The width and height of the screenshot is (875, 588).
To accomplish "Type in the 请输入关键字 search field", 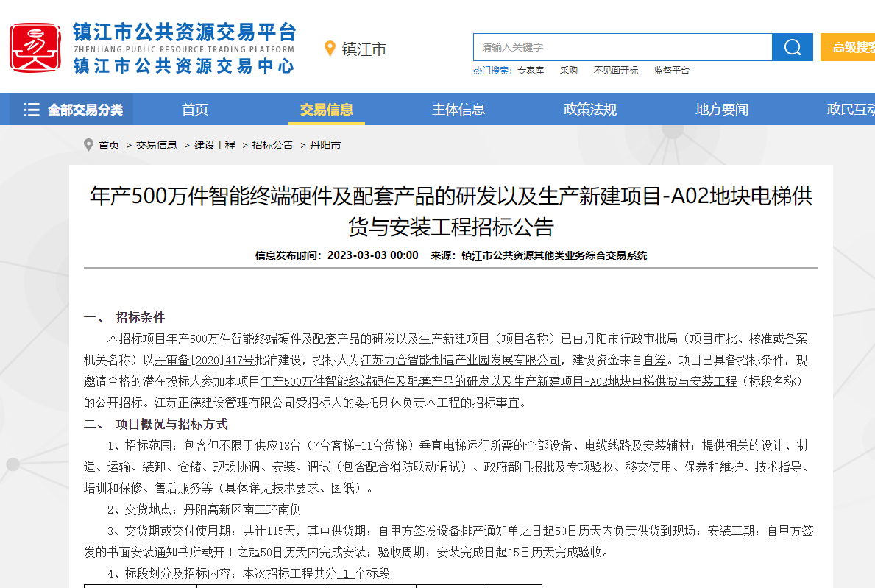I will pyautogui.click(x=622, y=47).
